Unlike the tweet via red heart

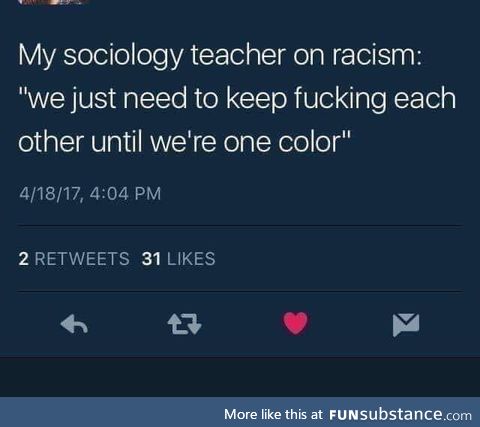click(295, 323)
